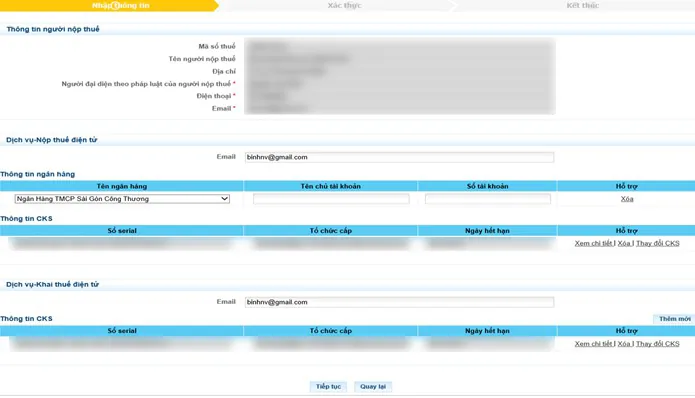Image resolution: width=695 pixels, height=398 pixels.
Task: Click Thay đổi CKS in Nộp thuế section
Action: [658, 243]
